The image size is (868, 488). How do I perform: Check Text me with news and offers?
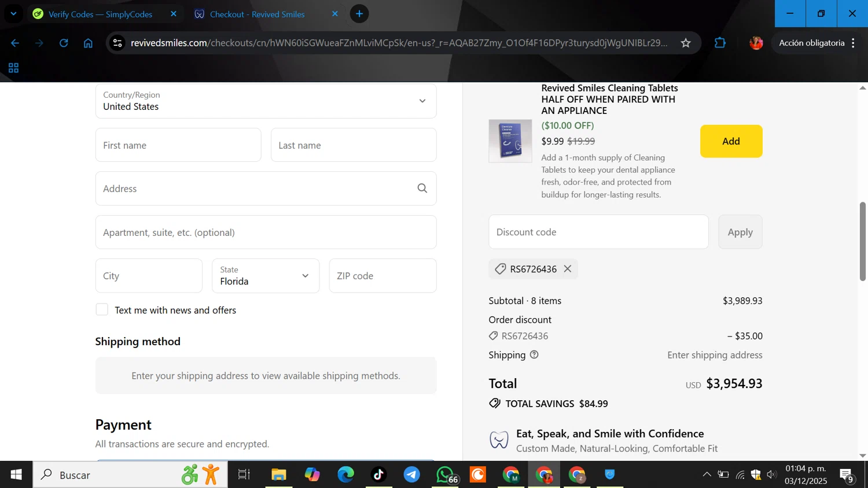[x=102, y=309]
